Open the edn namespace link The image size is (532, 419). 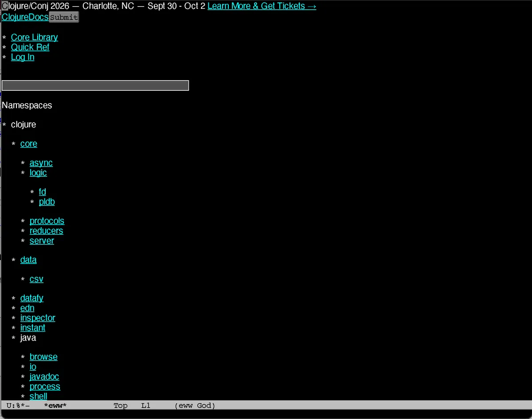(27, 308)
